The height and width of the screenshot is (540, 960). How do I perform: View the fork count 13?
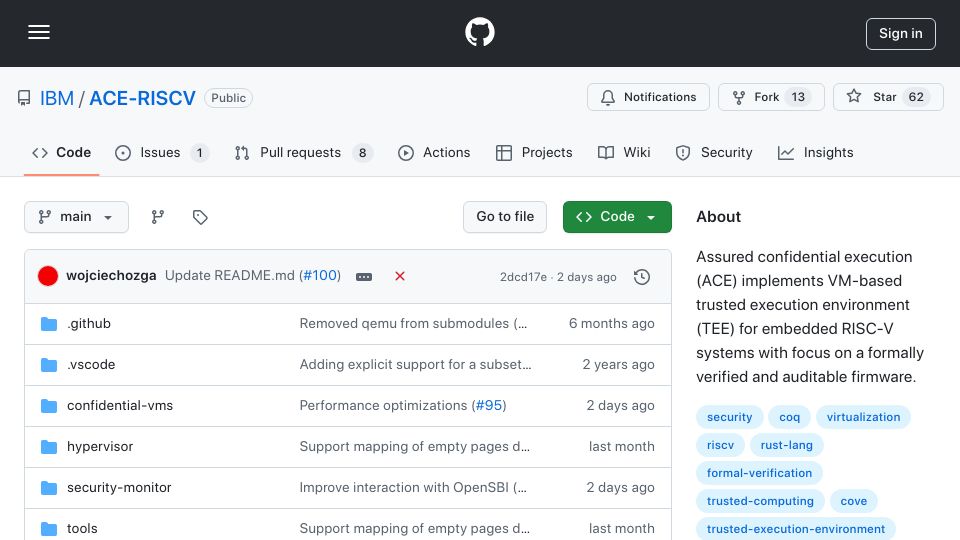[x=798, y=97]
